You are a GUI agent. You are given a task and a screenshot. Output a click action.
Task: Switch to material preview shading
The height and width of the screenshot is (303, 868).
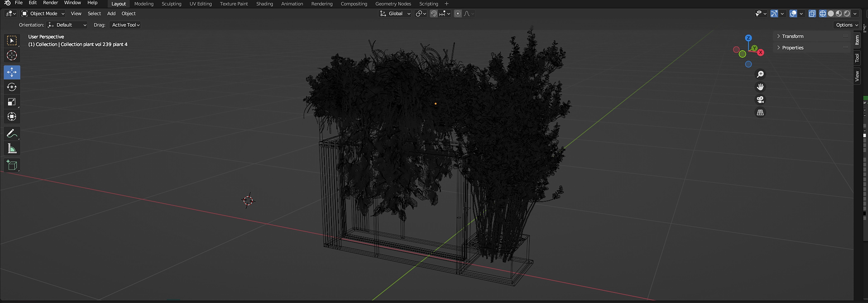click(839, 13)
